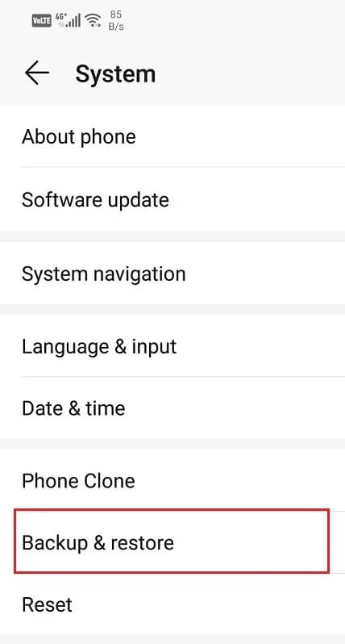Click gray divider below System navigation
The height and width of the screenshot is (644, 345).
pyautogui.click(x=172, y=310)
